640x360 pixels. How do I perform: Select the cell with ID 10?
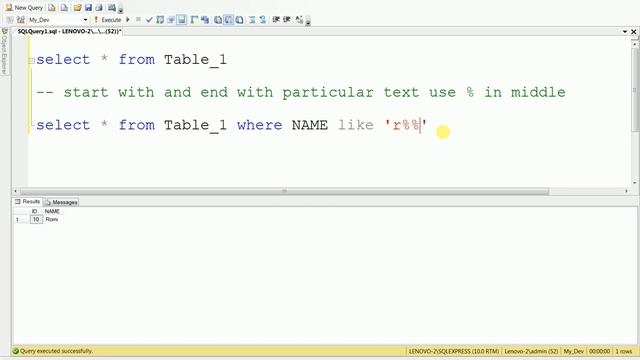[36, 220]
